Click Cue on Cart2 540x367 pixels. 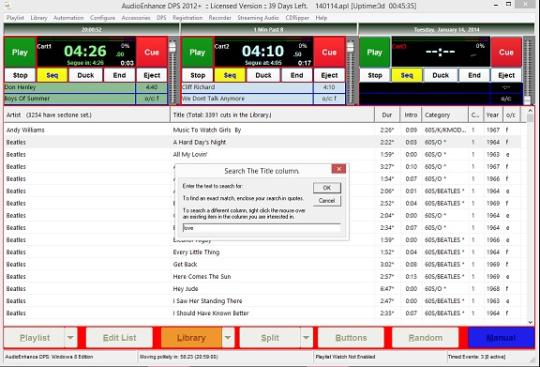tap(329, 52)
